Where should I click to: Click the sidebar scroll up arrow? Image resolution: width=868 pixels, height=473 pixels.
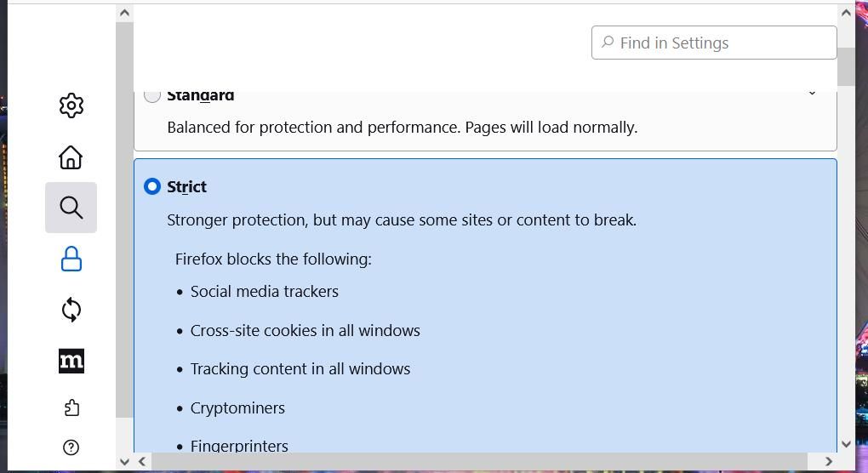click(125, 13)
